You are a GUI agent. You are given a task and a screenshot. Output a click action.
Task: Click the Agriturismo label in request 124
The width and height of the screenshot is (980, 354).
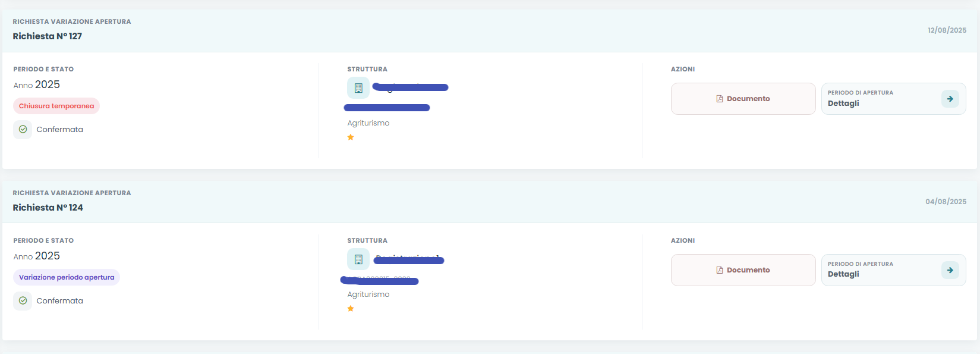coord(368,295)
